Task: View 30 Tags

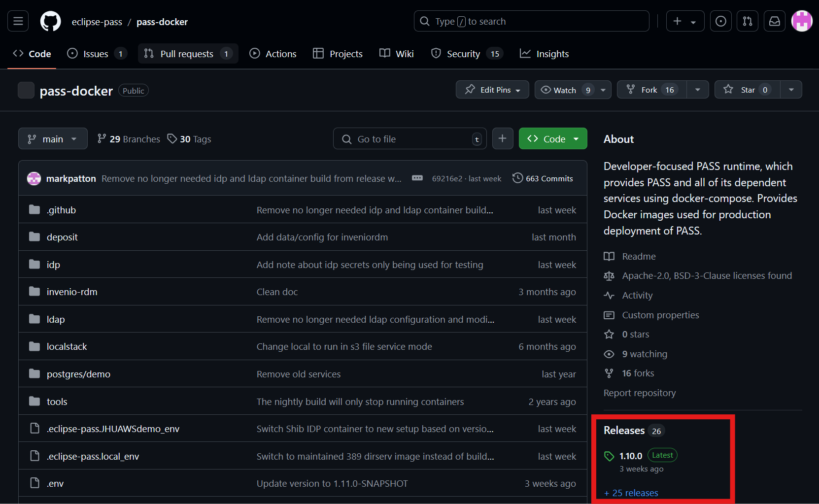Action: pos(189,139)
